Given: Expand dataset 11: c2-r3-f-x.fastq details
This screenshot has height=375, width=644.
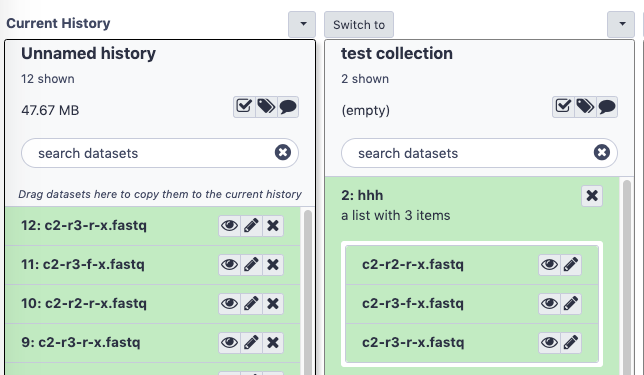Looking at the screenshot, I should 83,265.
